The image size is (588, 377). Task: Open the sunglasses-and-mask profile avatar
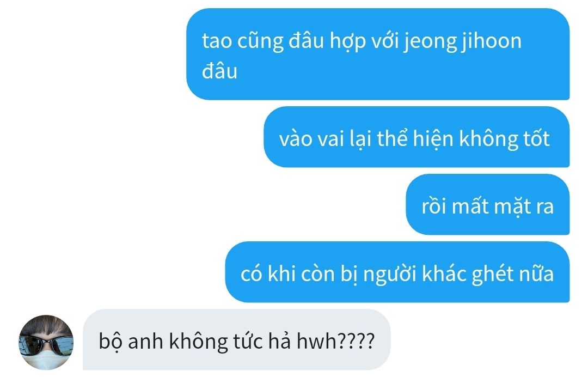46,343
